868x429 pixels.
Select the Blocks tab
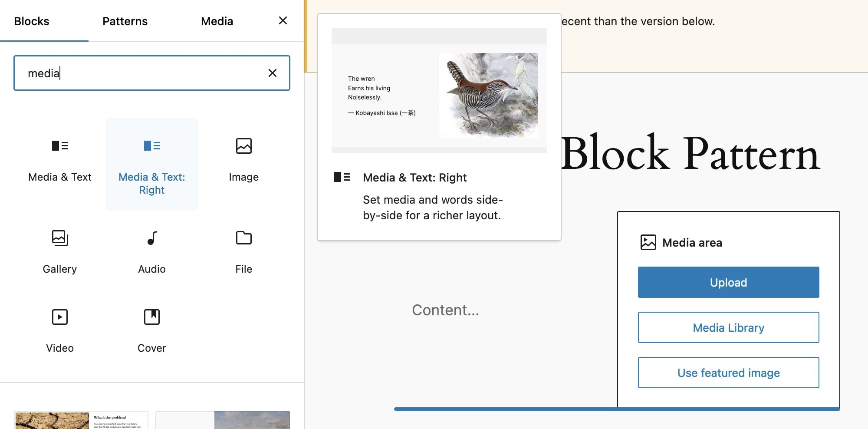(32, 21)
